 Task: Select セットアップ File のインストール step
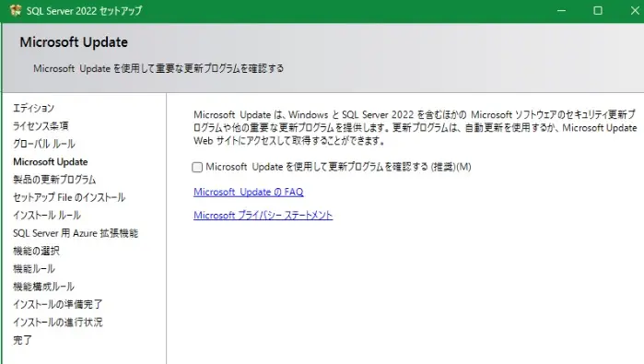[69, 197]
